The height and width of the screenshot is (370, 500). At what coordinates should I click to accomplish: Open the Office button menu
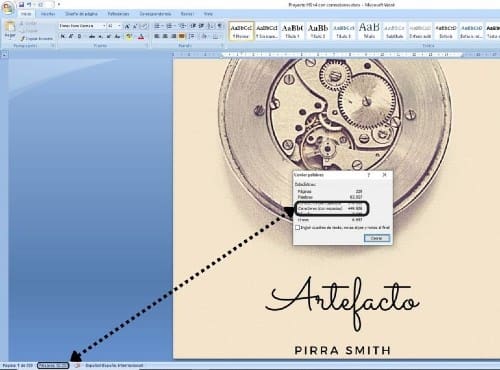click(x=8, y=7)
